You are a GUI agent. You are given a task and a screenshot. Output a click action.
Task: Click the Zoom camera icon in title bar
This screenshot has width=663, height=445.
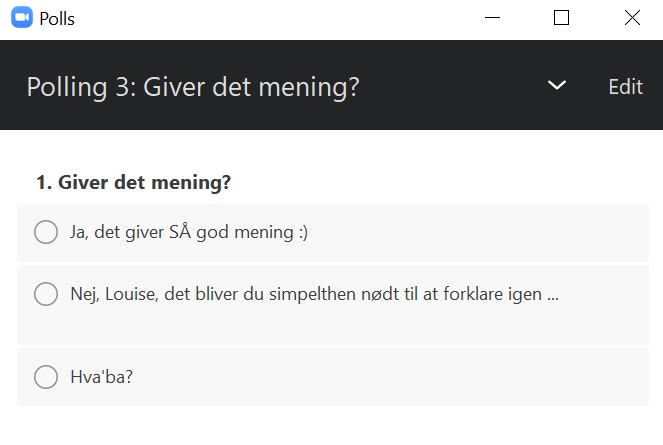coord(21,18)
